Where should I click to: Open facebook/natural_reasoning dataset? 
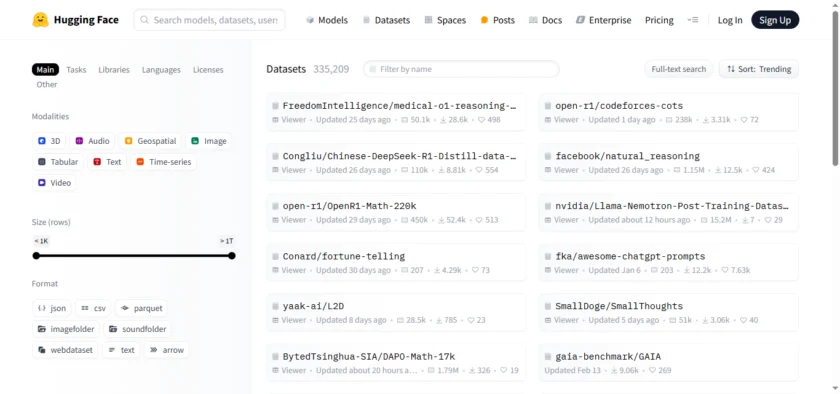click(x=669, y=162)
